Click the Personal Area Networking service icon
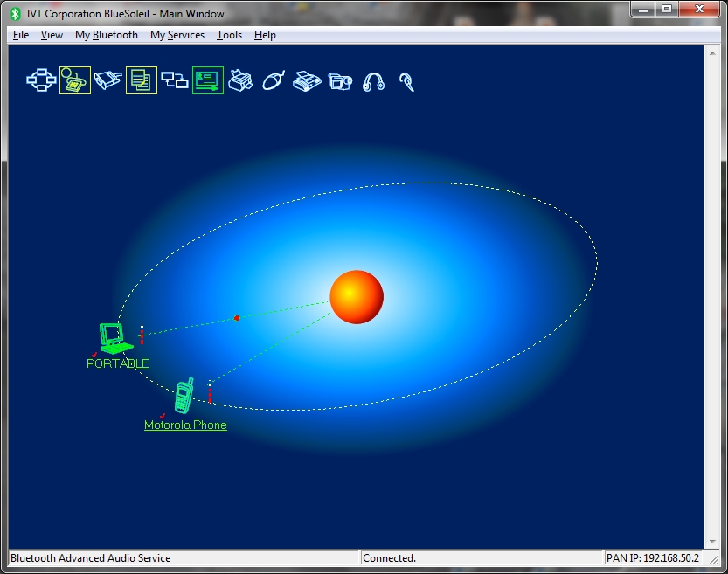Viewport: 728px width, 574px height. tap(41, 81)
